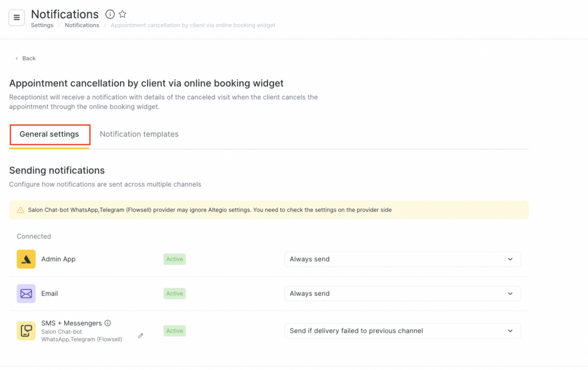Go back using the Back link
Image resolution: width=588 pixels, height=370 pixels.
(x=26, y=59)
